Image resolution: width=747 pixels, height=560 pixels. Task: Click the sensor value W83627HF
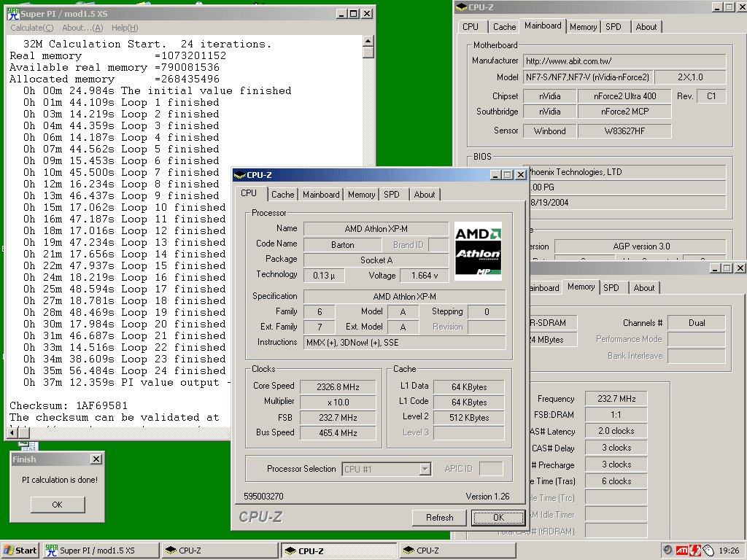pos(624,131)
